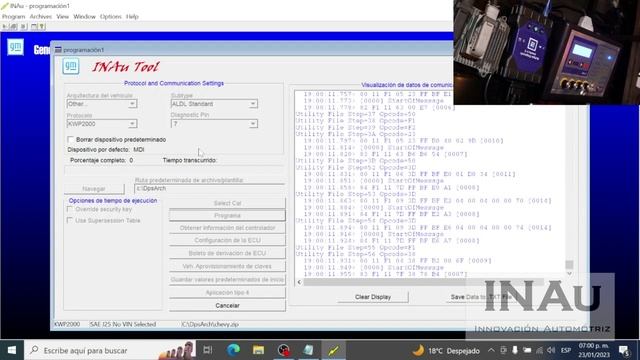The image size is (640, 360).
Task: Click the Windows search box
Action: point(111,350)
